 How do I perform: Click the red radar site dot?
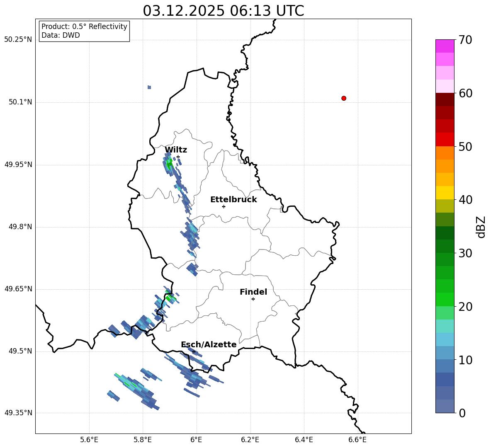[x=344, y=98]
